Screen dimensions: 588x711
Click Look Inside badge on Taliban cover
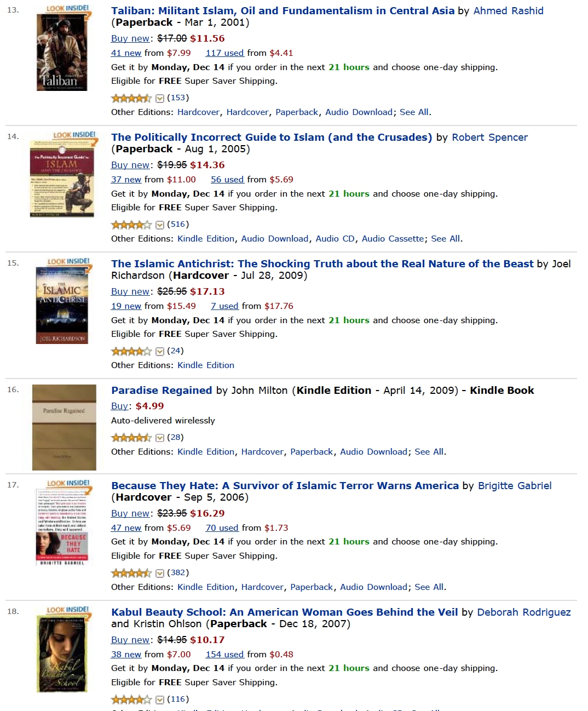68,9
